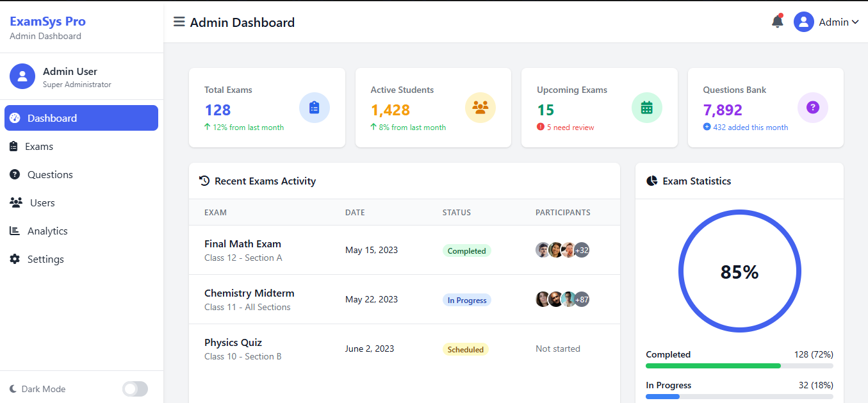Image resolution: width=868 pixels, height=403 pixels.
Task: Click the 'May 15, 2023' date cell
Action: pyautogui.click(x=372, y=250)
